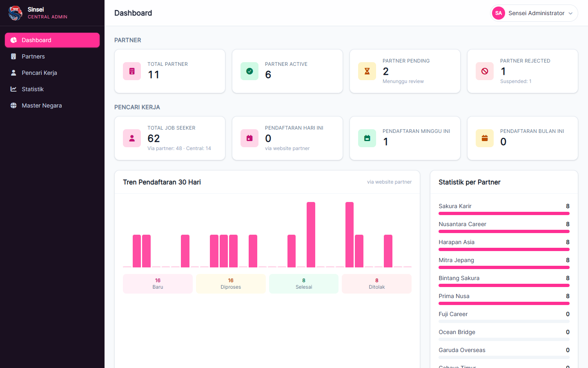Click "Via partner: 48 · Central: 14" text
This screenshot has width=588, height=368.
[179, 148]
